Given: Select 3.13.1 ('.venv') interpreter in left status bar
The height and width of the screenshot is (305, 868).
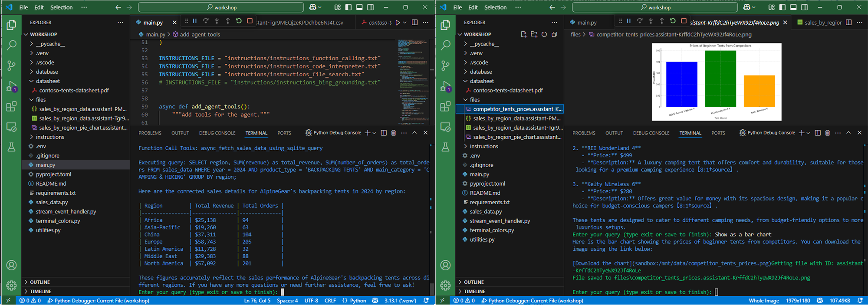Looking at the screenshot, I should pyautogui.click(x=400, y=301).
